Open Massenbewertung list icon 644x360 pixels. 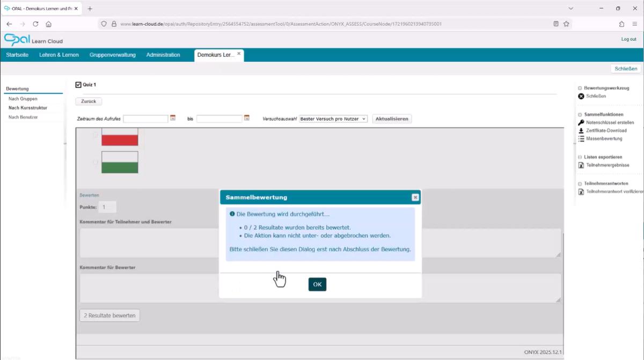[x=581, y=138]
